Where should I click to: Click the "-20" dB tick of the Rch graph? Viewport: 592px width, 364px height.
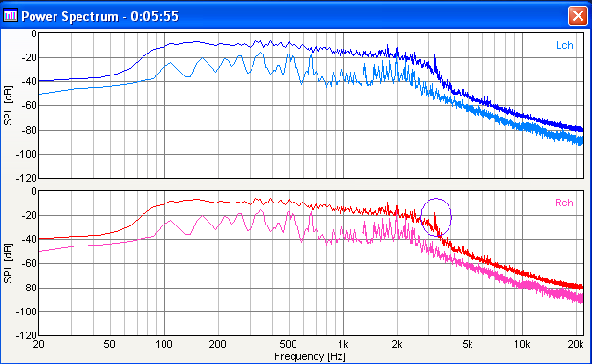click(29, 215)
